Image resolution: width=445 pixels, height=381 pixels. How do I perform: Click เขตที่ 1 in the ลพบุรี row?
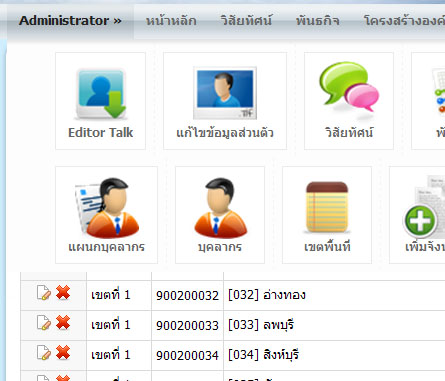111,325
